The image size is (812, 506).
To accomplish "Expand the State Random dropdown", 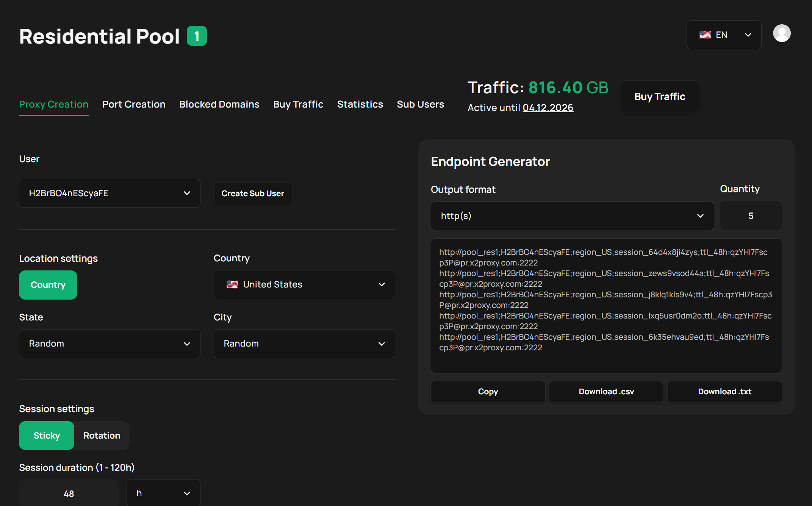I will pos(110,344).
